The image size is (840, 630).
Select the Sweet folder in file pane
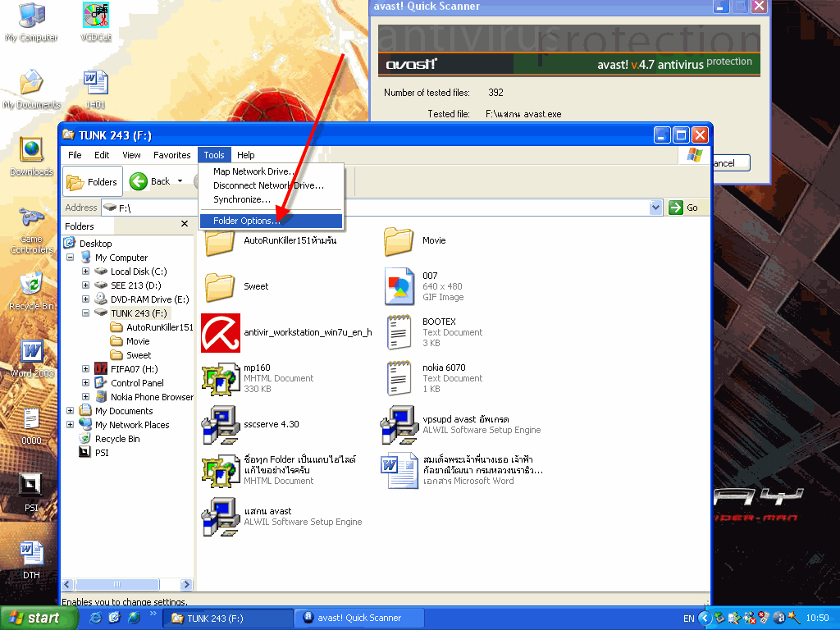click(x=237, y=286)
